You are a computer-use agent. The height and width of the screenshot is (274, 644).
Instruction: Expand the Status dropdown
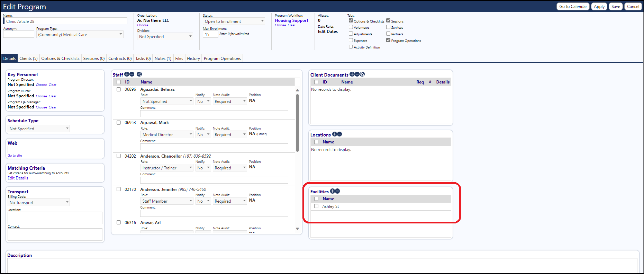(x=234, y=21)
